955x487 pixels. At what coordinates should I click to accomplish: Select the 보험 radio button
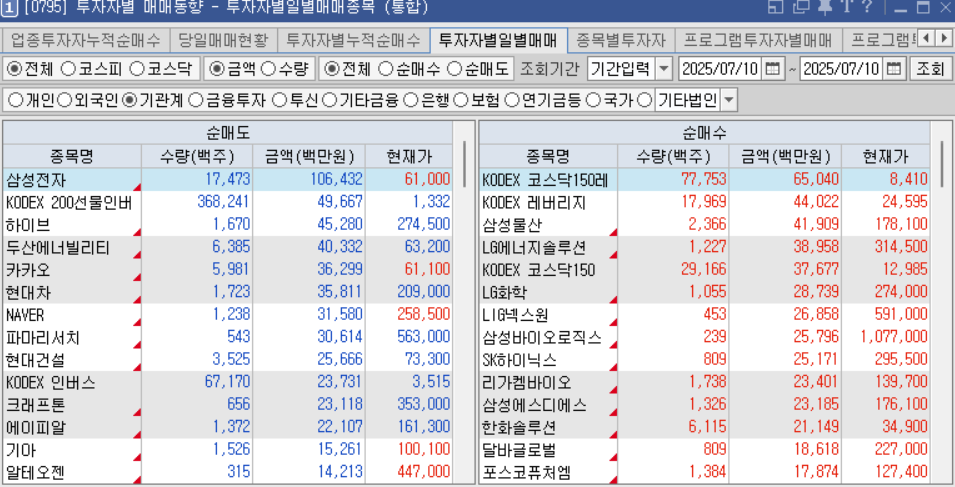[461, 100]
